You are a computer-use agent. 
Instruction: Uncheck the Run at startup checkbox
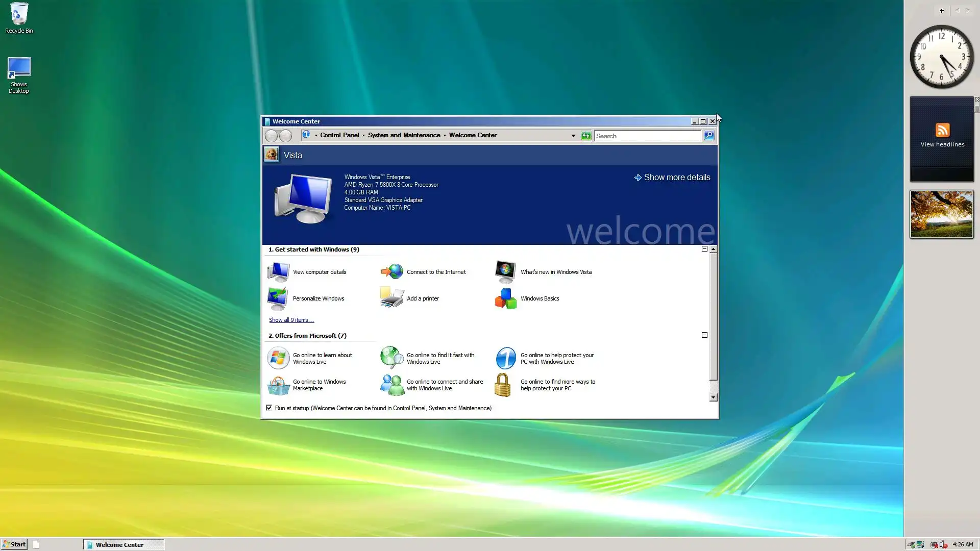click(269, 408)
